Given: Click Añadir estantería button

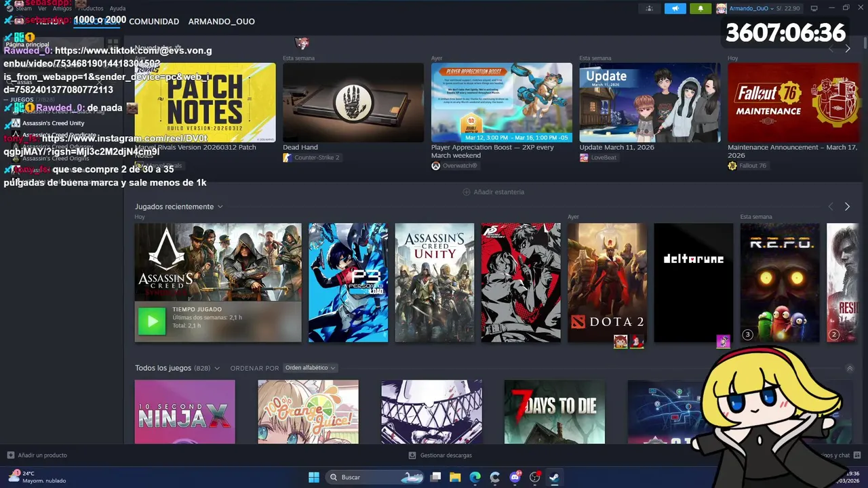Looking at the screenshot, I should coord(494,192).
